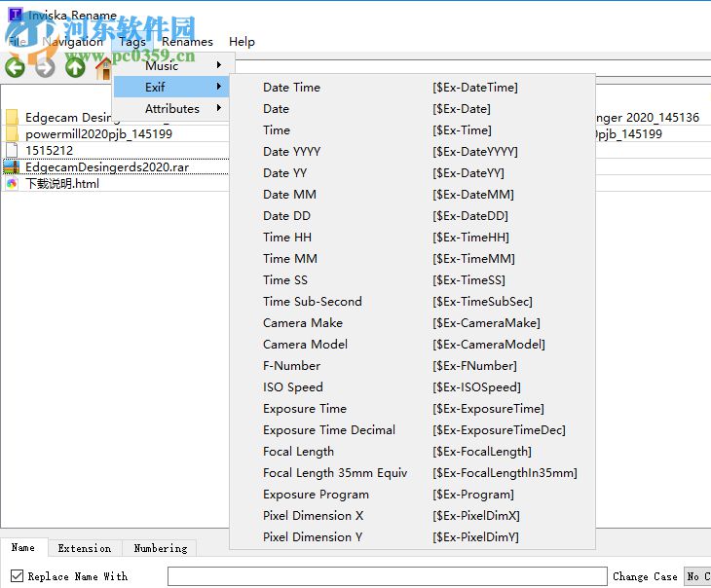Open the Help menu
This screenshot has height=588, width=711.
242,42
